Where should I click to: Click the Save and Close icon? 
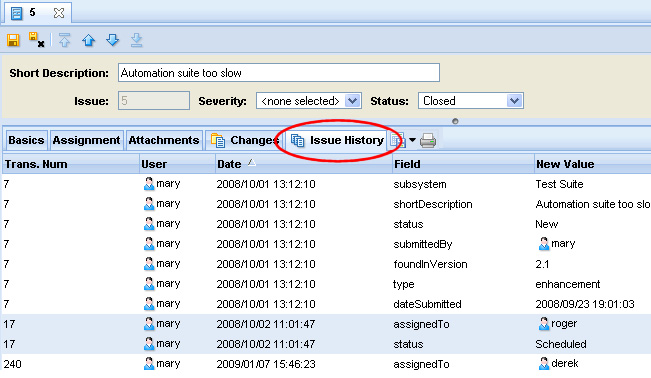pos(37,40)
